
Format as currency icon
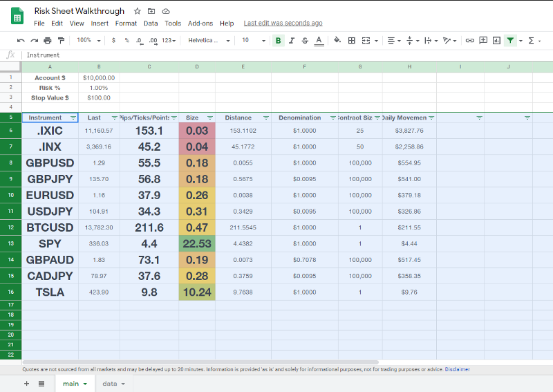113,41
